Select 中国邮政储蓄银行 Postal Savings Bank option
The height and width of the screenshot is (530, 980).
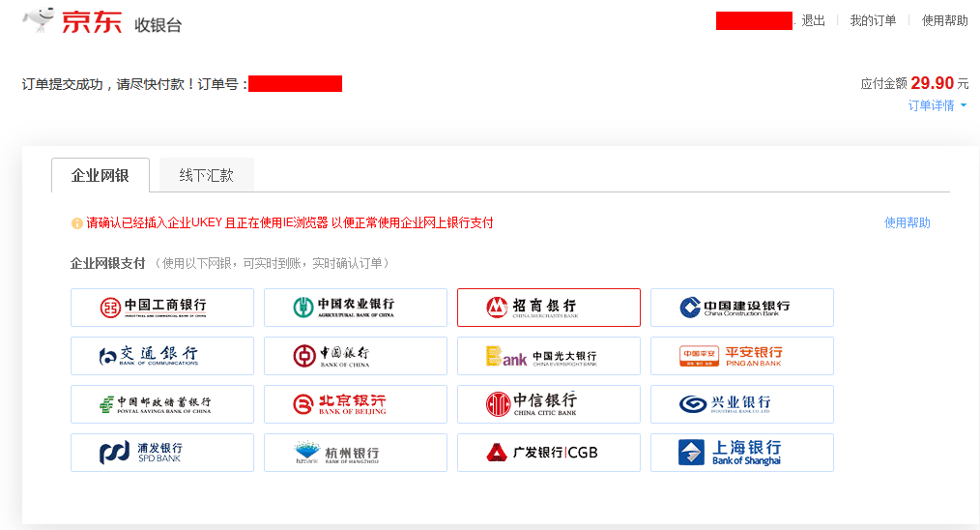(x=162, y=404)
